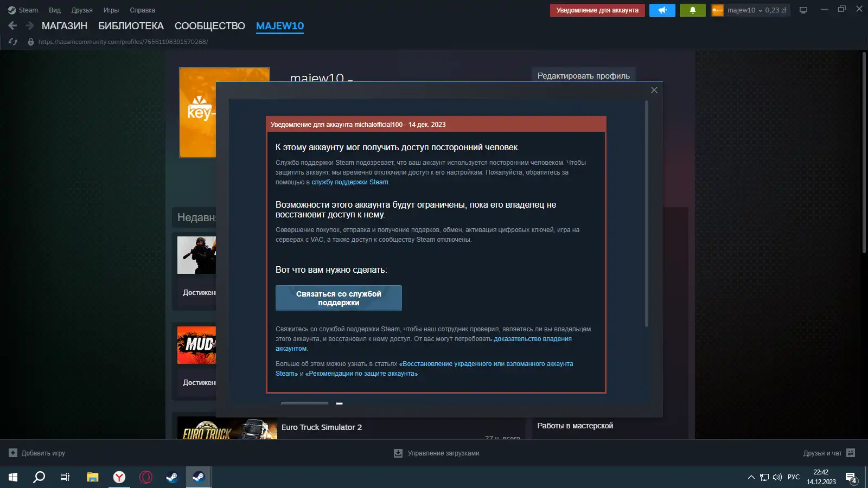This screenshot has width=868, height=488.
Task: Switch to the МАГАЗИН tab
Action: click(x=65, y=26)
